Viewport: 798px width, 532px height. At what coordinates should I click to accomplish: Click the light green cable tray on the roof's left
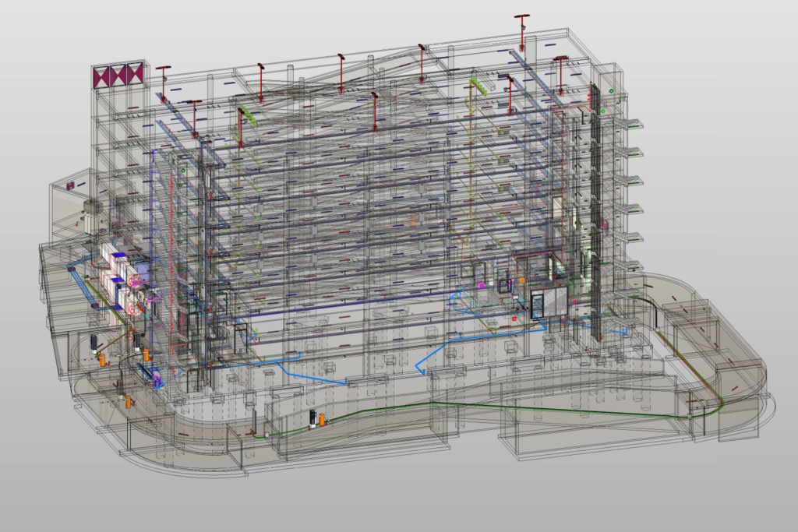coord(248,118)
